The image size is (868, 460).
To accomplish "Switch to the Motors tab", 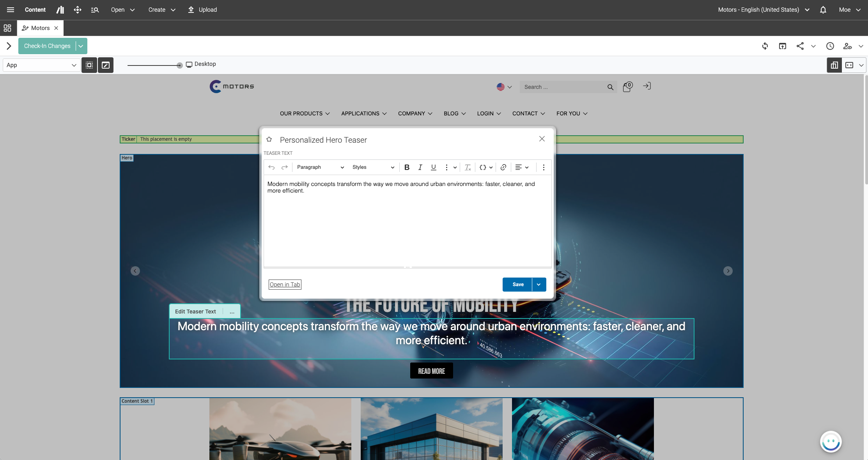I will pyautogui.click(x=40, y=28).
